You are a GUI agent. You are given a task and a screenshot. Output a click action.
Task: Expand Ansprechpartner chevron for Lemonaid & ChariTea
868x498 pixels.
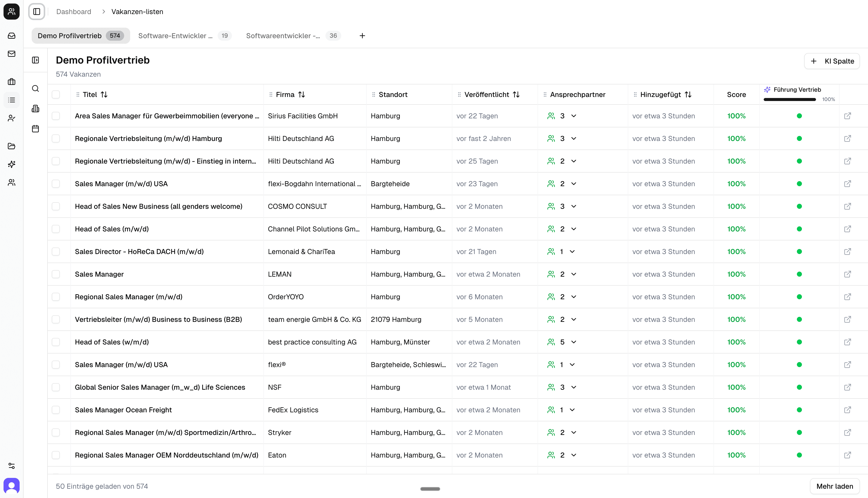point(572,252)
